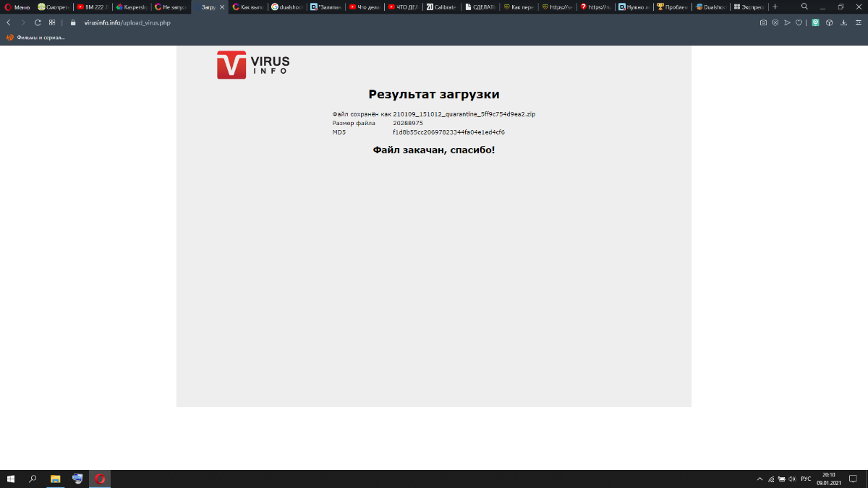Screen dimensions: 868x488
Task: Switch to the Не запуск tab
Action: (x=169, y=7)
